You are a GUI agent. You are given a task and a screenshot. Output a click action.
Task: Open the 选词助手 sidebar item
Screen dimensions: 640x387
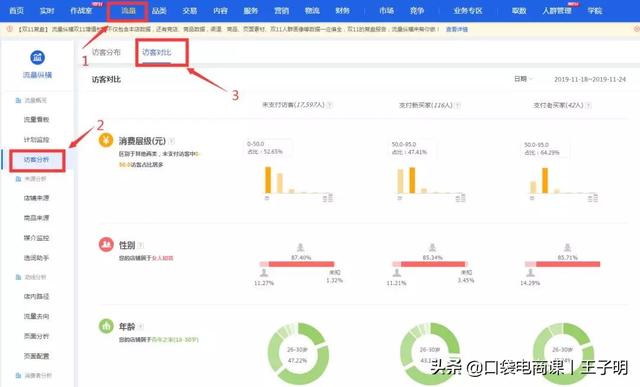(36, 258)
